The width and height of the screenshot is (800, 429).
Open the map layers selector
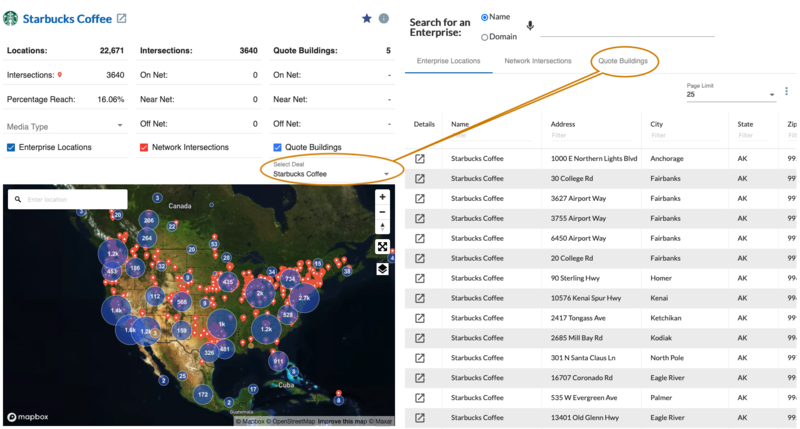382,269
